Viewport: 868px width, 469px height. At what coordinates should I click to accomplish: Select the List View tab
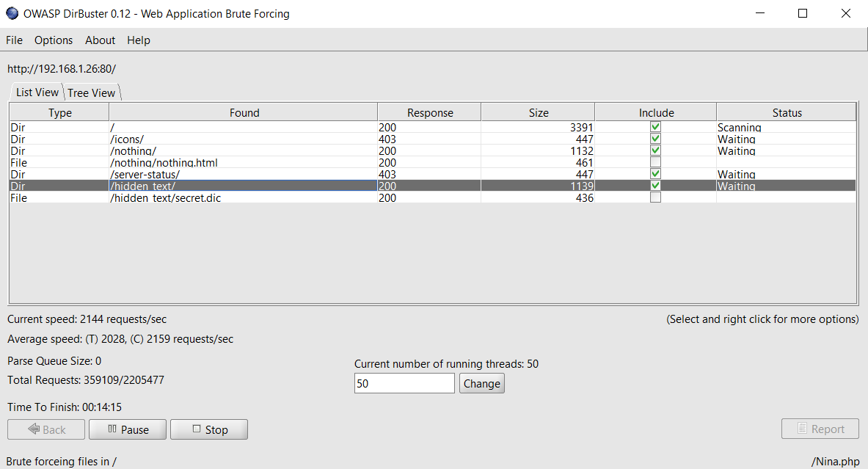(37, 92)
